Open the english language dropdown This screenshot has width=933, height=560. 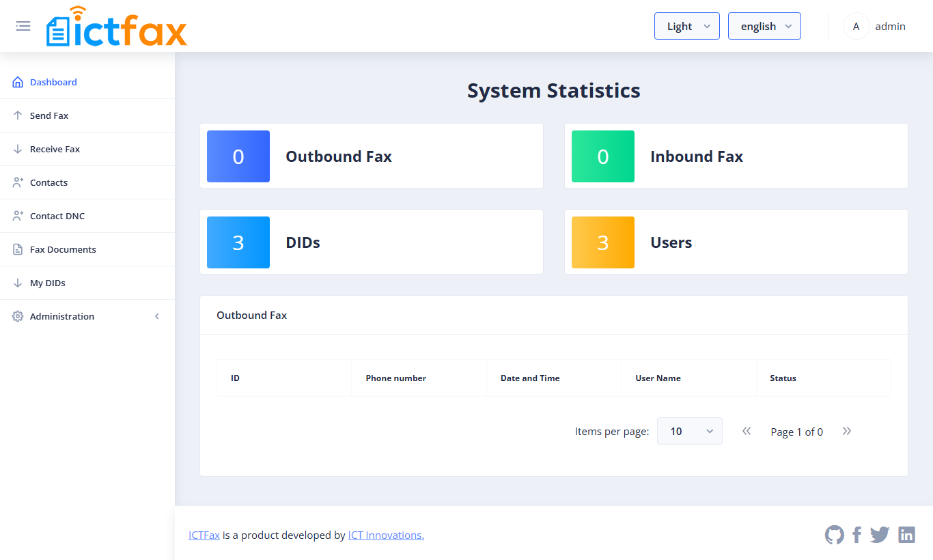764,26
